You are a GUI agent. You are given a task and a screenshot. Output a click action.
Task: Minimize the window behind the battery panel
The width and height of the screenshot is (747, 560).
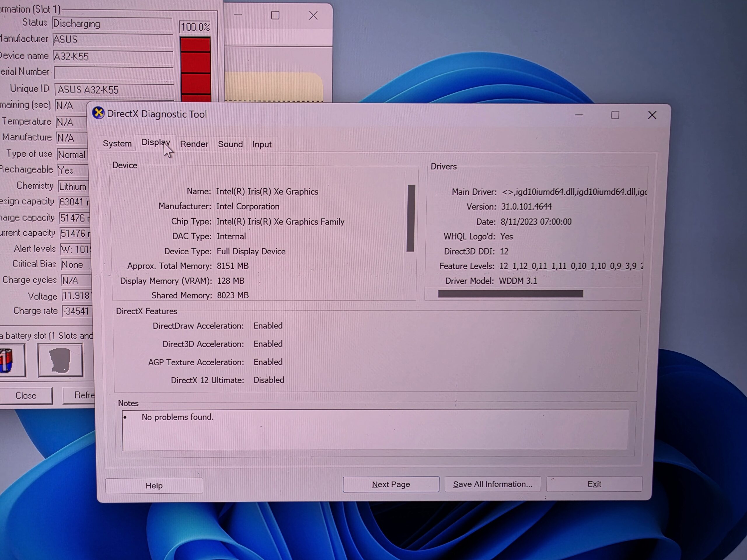[x=238, y=15]
